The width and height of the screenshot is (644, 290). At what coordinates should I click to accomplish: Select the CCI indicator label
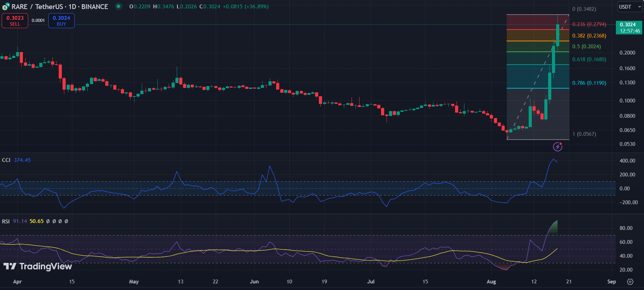pyautogui.click(x=6, y=160)
